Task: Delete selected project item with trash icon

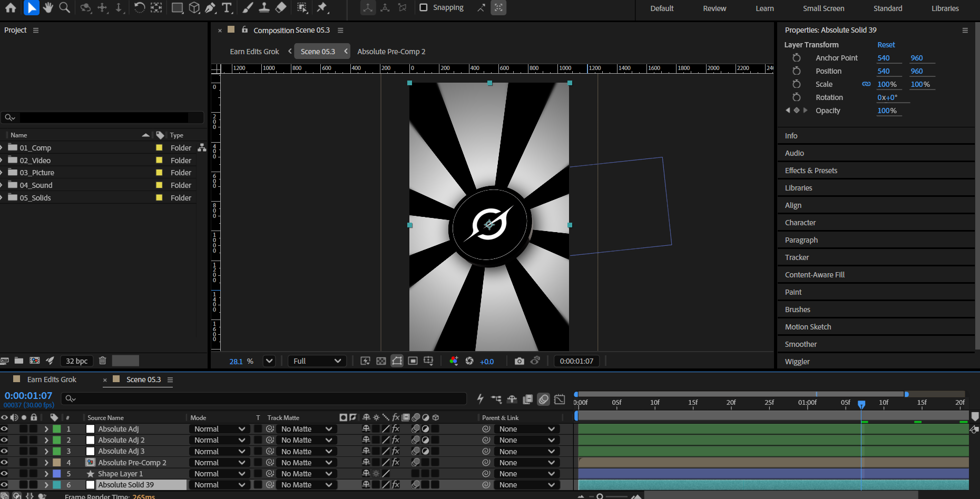Action: pos(103,361)
